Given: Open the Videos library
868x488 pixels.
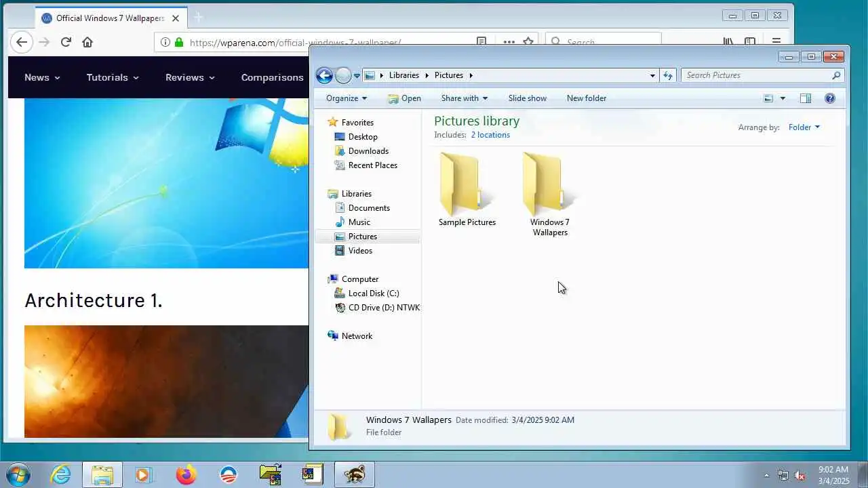Looking at the screenshot, I should (360, 251).
